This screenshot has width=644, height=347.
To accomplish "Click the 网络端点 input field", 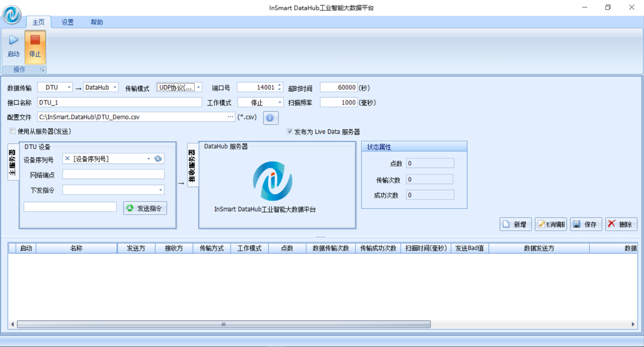I will (113, 174).
